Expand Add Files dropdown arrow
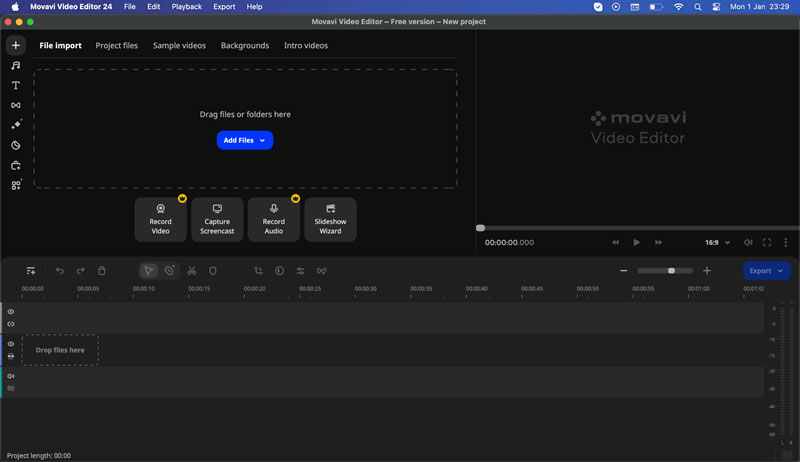 pyautogui.click(x=262, y=140)
